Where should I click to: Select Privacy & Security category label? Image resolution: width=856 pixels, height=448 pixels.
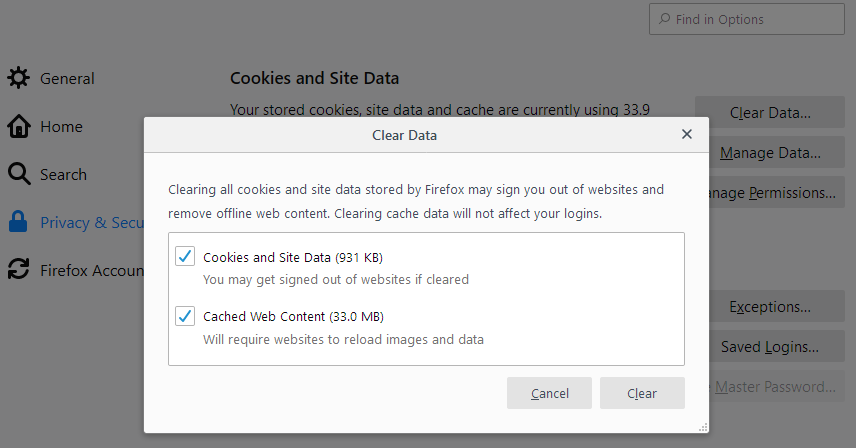(92, 223)
